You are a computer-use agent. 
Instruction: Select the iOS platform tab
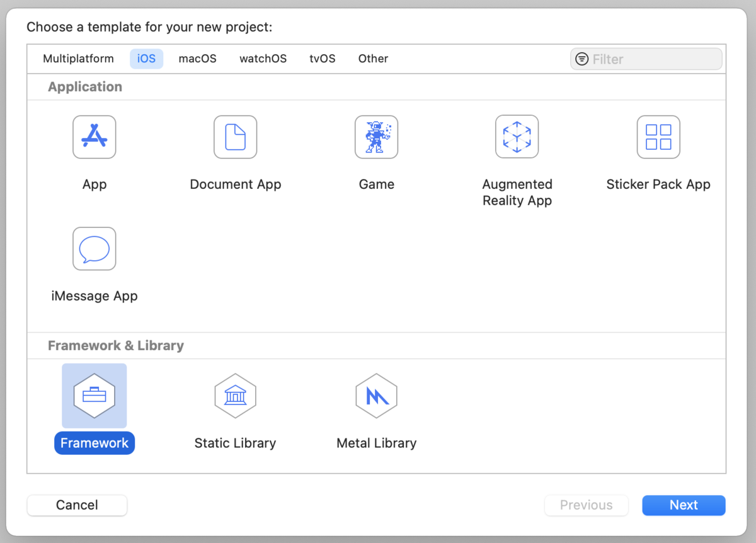coord(146,59)
